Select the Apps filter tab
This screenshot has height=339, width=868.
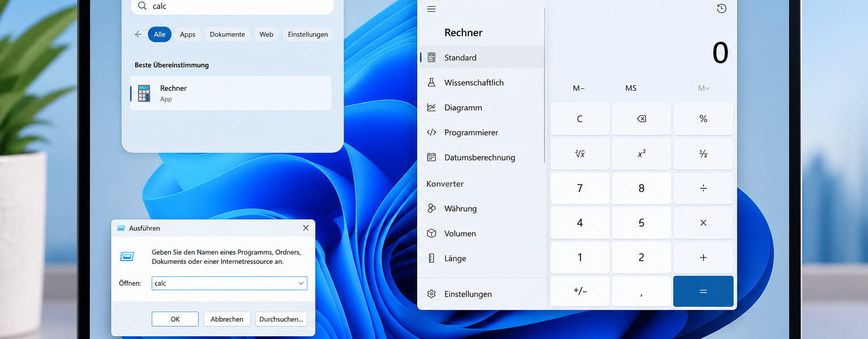188,34
